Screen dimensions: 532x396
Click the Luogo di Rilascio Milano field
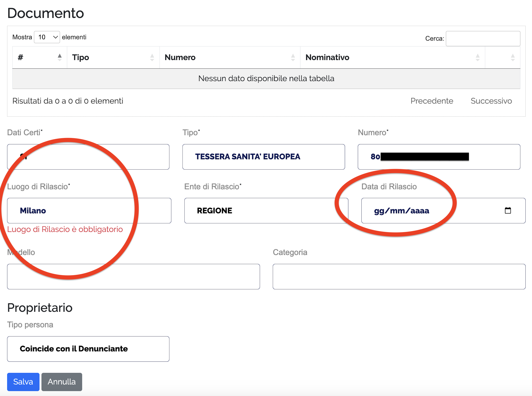click(x=89, y=211)
